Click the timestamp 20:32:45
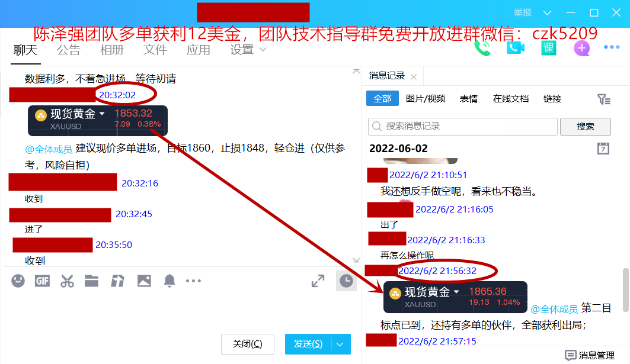The image size is (630, 364). coord(134,214)
